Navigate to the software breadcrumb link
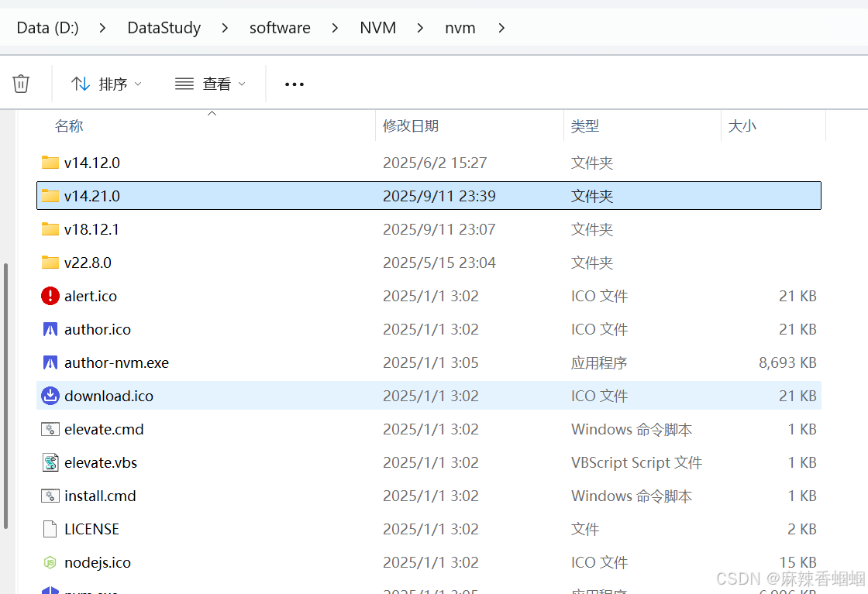The height and width of the screenshot is (594, 868). point(280,27)
